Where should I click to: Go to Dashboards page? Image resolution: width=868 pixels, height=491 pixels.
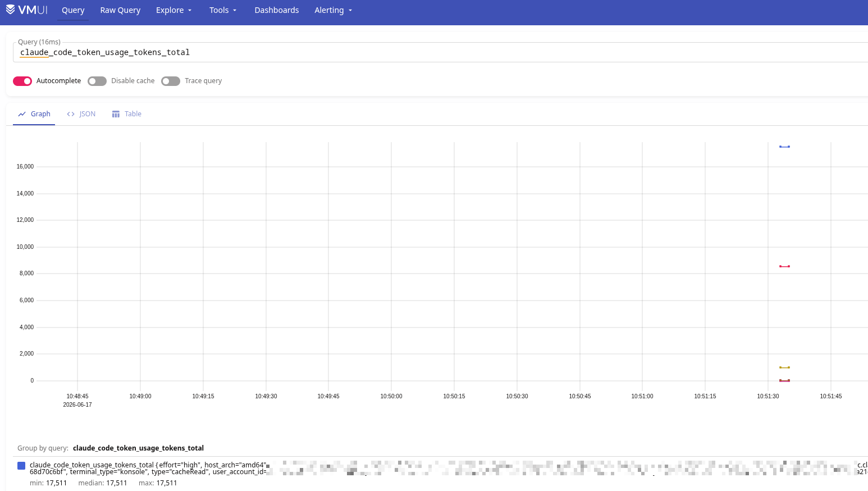point(277,10)
